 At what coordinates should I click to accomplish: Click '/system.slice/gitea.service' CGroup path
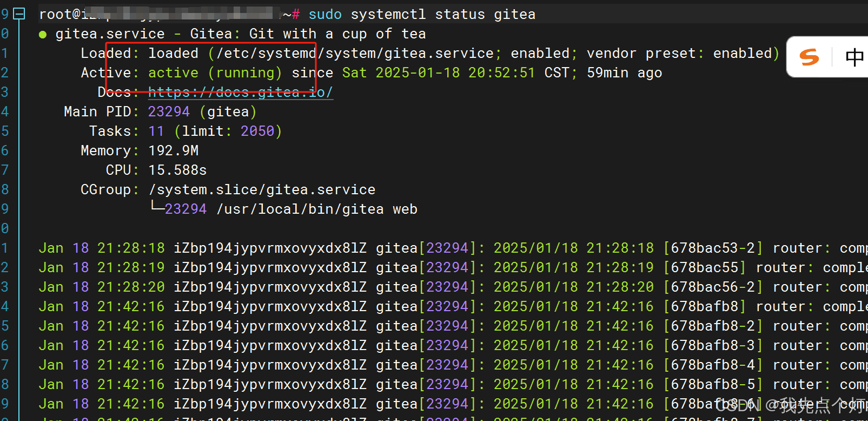(x=262, y=190)
